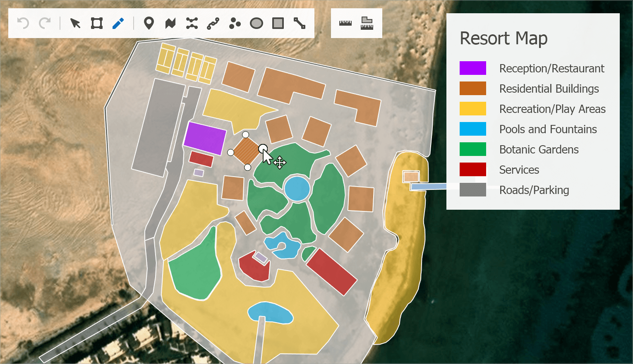The width and height of the screenshot is (633, 364).
Task: Activate the area measurement tool
Action: pyautogui.click(x=367, y=23)
